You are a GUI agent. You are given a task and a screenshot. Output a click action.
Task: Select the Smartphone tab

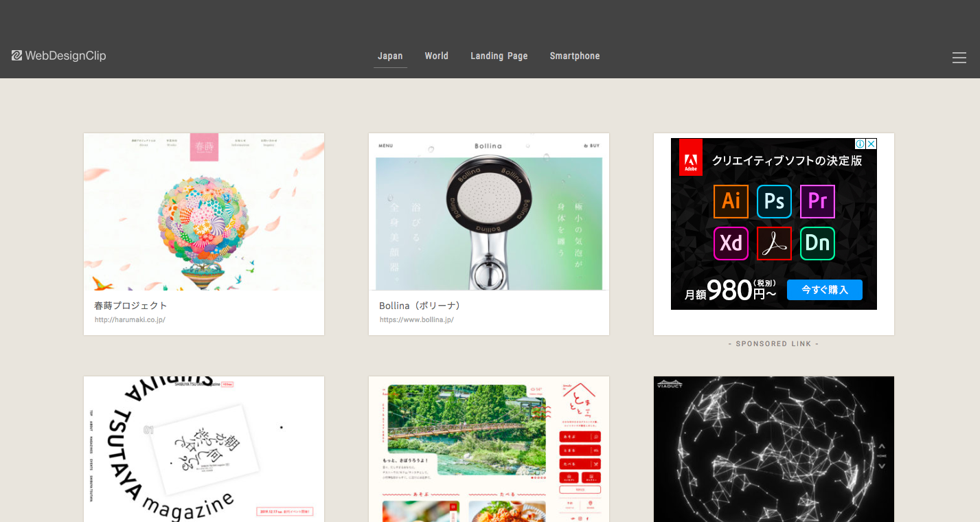574,56
